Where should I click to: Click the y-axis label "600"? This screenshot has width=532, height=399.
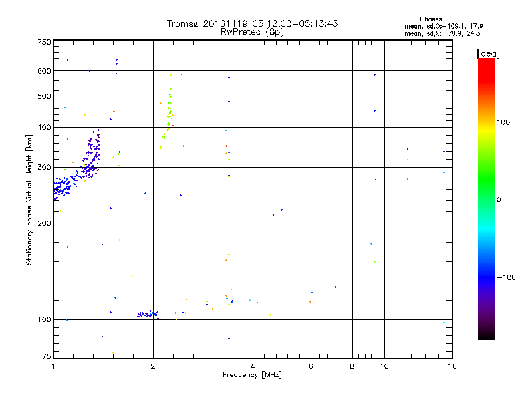(44, 71)
